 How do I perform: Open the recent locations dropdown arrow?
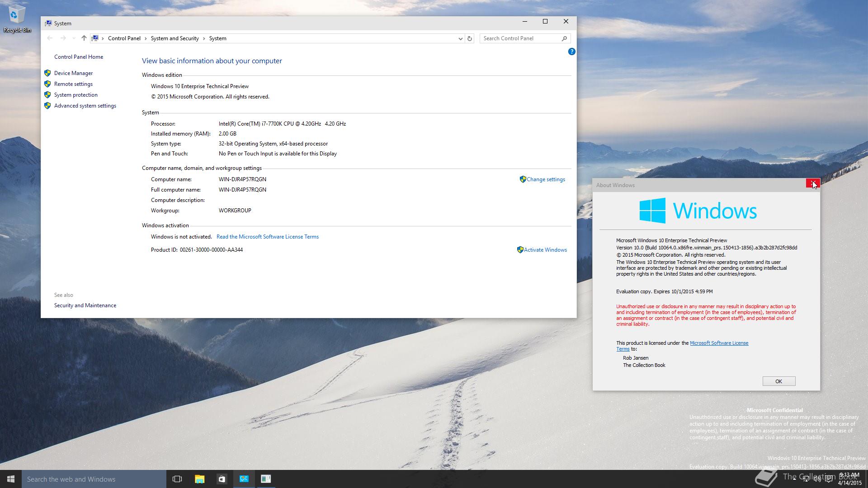[74, 38]
